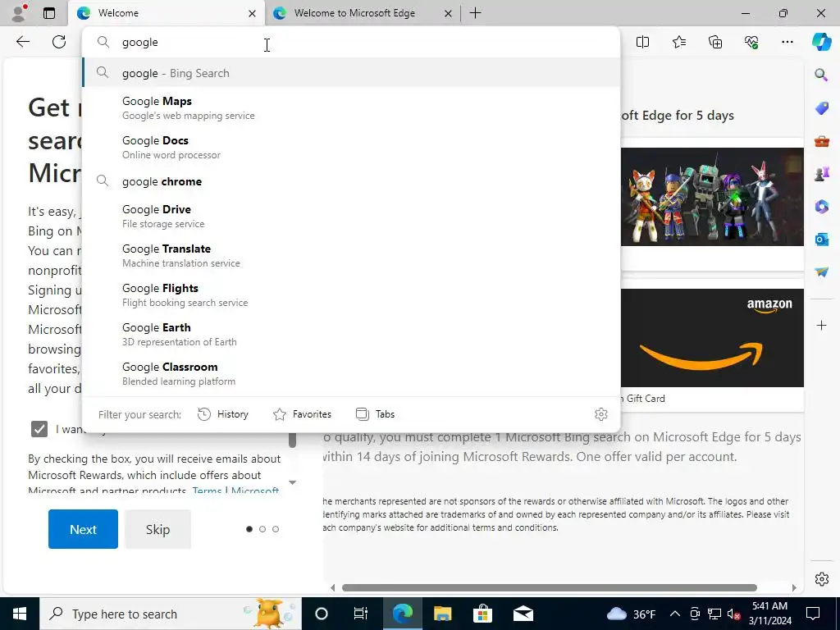Open the Favorites star toolbar icon
Image resolution: width=840 pixels, height=630 pixels.
pos(678,42)
